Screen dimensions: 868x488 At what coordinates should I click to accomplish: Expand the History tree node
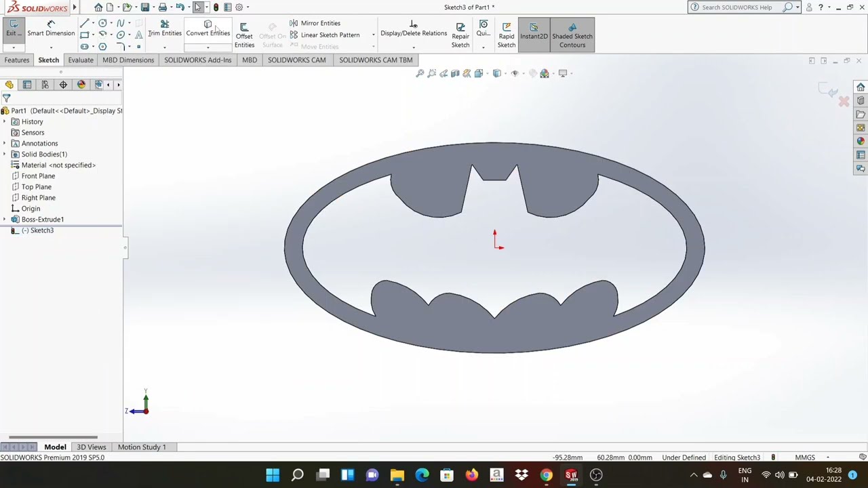click(x=5, y=122)
